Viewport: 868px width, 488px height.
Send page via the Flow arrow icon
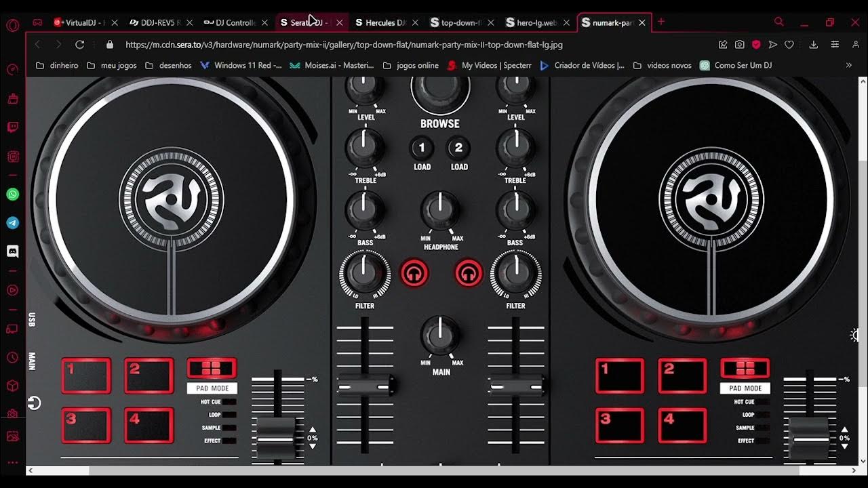pyautogui.click(x=772, y=45)
